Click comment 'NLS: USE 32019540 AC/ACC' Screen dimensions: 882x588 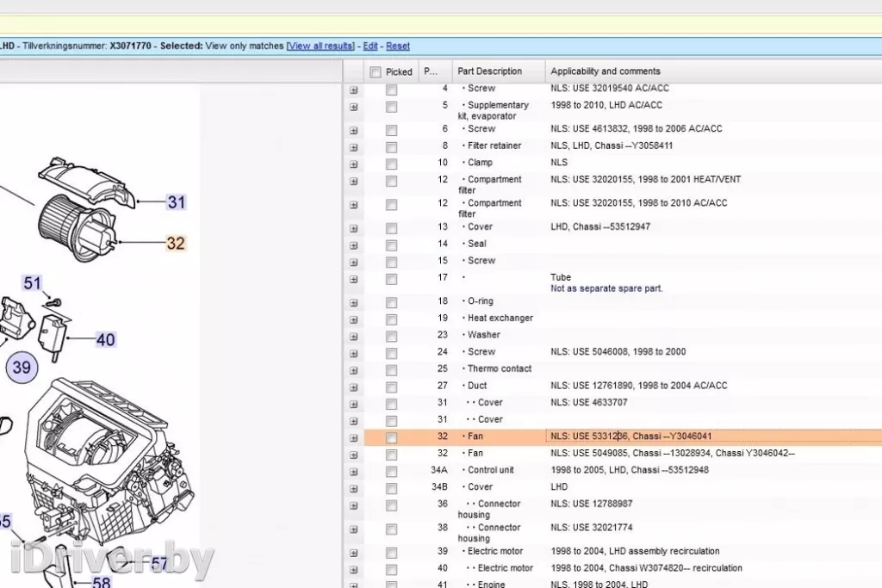(610, 89)
